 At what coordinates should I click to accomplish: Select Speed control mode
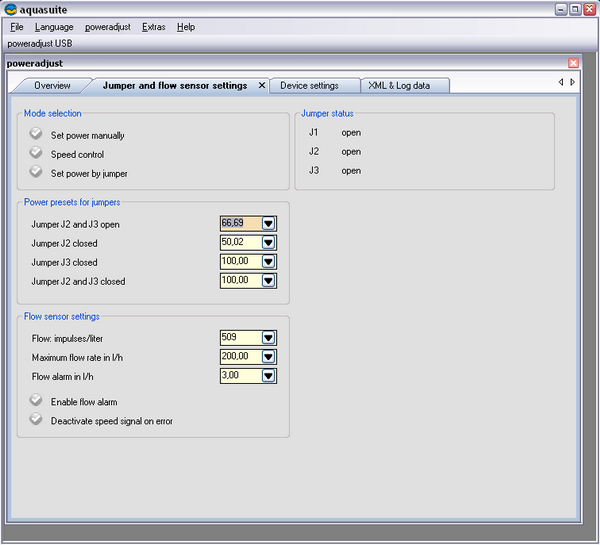click(36, 152)
